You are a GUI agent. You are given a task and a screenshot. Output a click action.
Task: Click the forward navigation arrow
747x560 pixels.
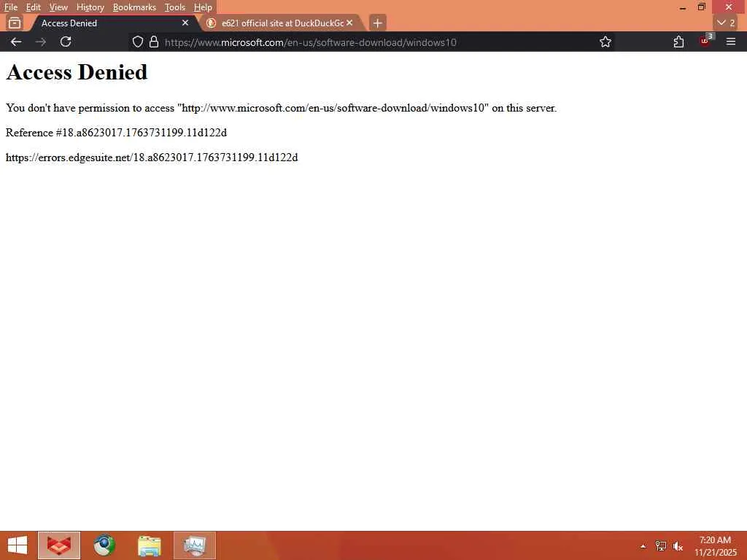[41, 42]
